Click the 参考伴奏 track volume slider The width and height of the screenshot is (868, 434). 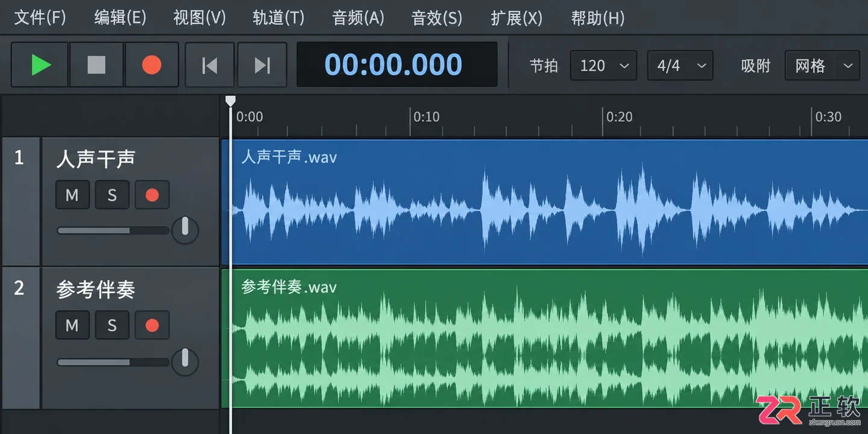[113, 362]
